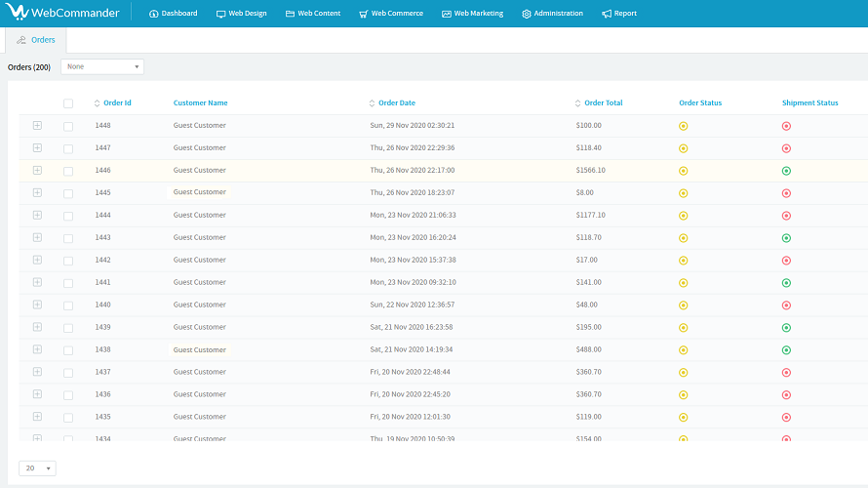
Task: Expand order 1446 row details
Action: click(x=37, y=170)
